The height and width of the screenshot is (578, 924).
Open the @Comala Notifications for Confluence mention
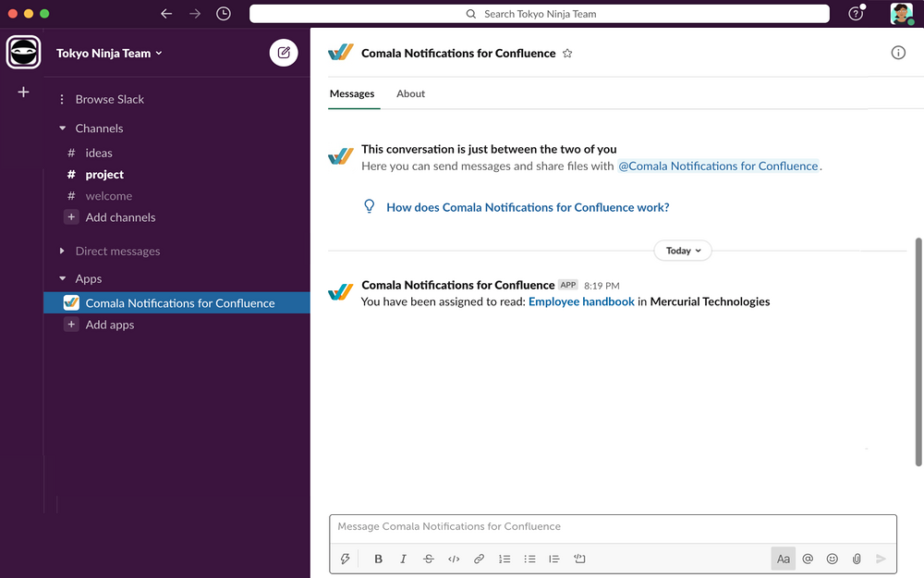(x=718, y=166)
